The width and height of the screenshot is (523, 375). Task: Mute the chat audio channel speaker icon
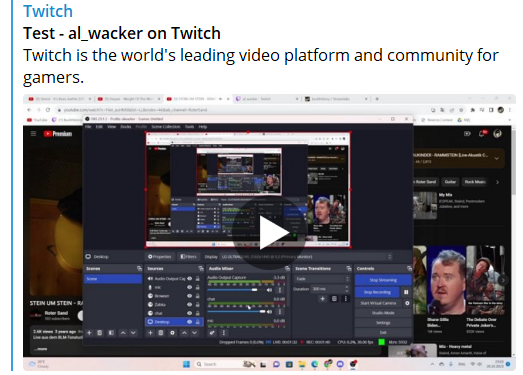tap(269, 312)
